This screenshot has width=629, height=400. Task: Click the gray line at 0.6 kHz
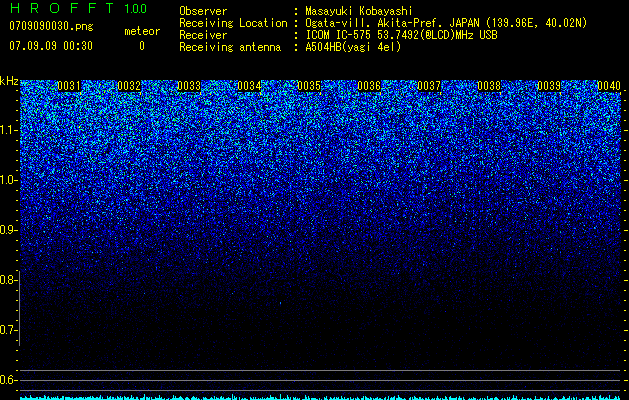(x=320, y=380)
